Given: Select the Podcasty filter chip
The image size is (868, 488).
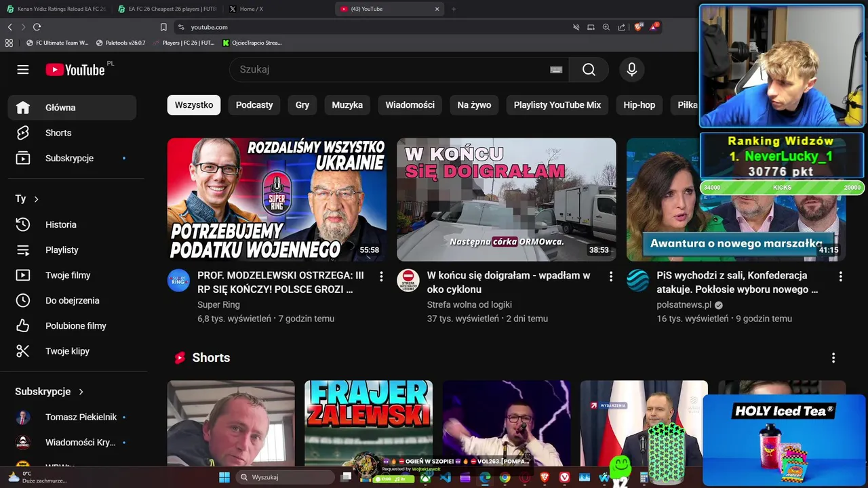Looking at the screenshot, I should point(254,105).
